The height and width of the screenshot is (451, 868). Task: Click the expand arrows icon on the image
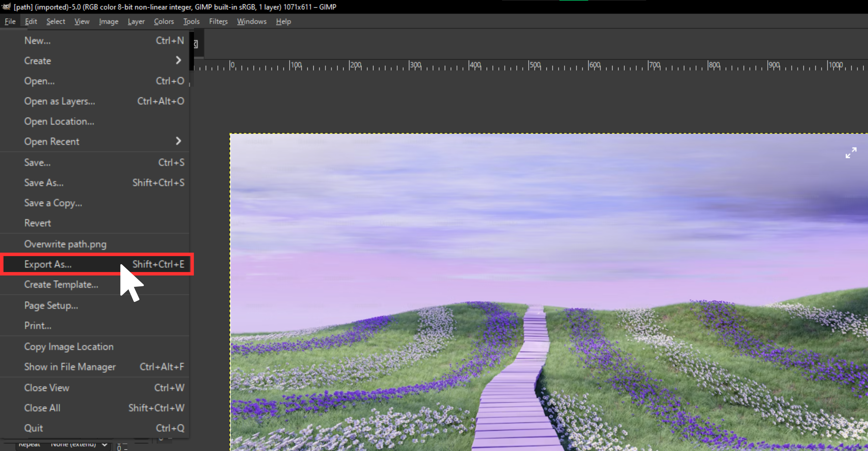[x=851, y=152]
